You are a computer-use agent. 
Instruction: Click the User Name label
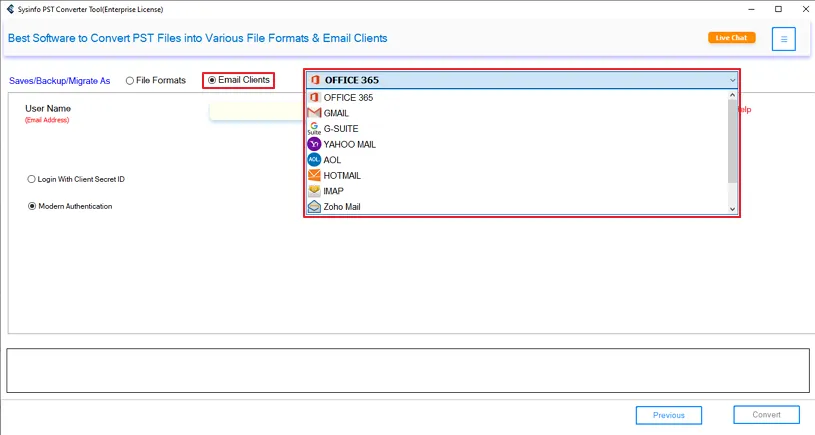coord(48,108)
